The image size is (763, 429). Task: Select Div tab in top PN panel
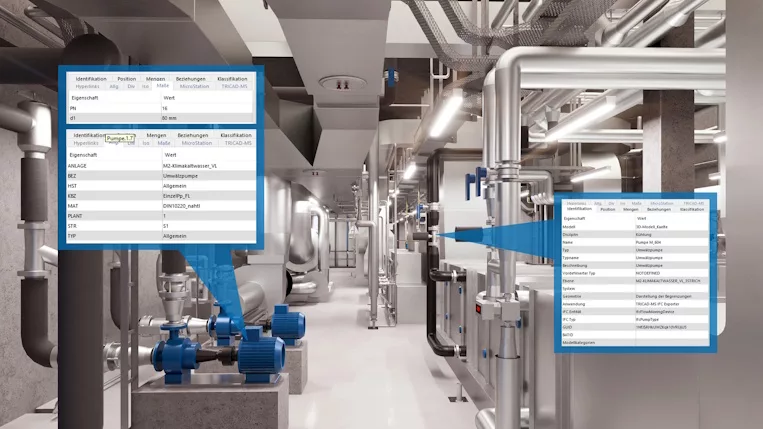click(x=131, y=87)
